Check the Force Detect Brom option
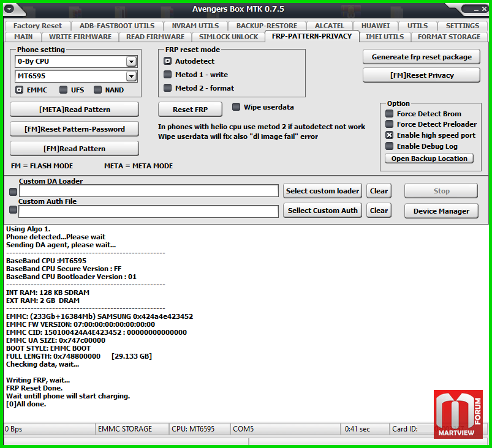The height and width of the screenshot is (448, 492). pos(389,114)
